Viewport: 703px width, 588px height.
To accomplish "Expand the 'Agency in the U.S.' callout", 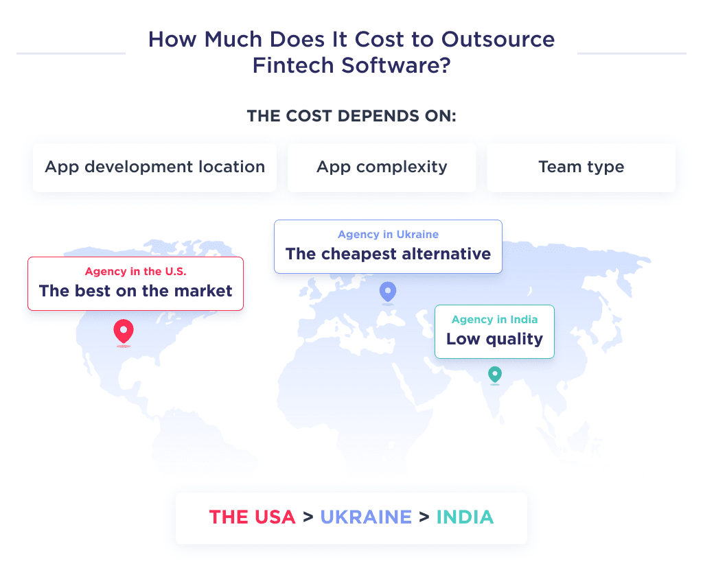I will click(135, 283).
